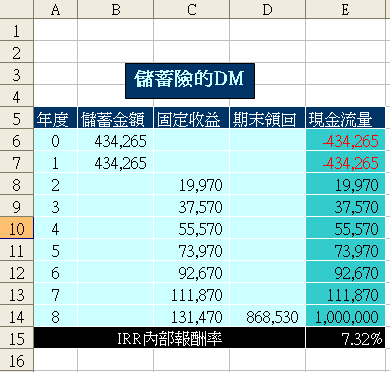Screen dimensions: 390x372
Task: Select fixed income cell 111,870
Action: [191, 294]
